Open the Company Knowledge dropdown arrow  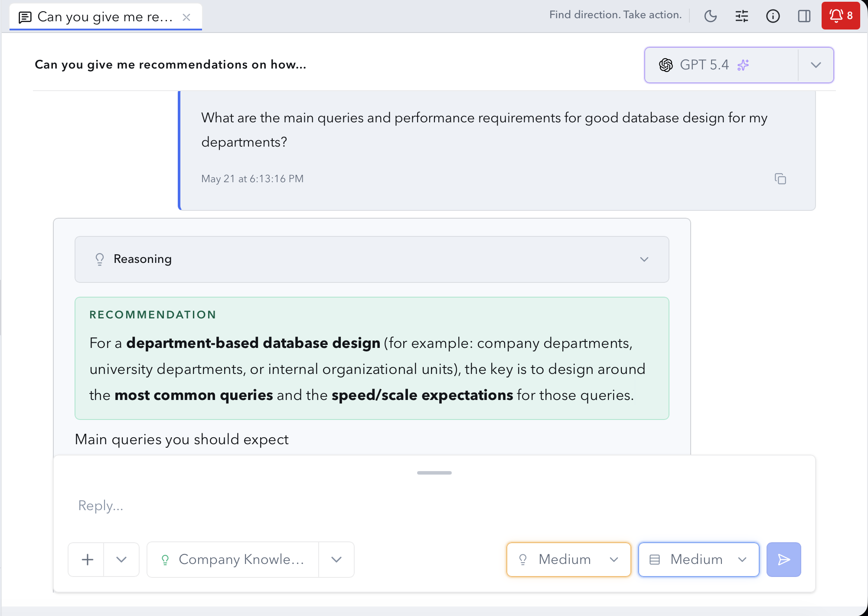coord(336,560)
